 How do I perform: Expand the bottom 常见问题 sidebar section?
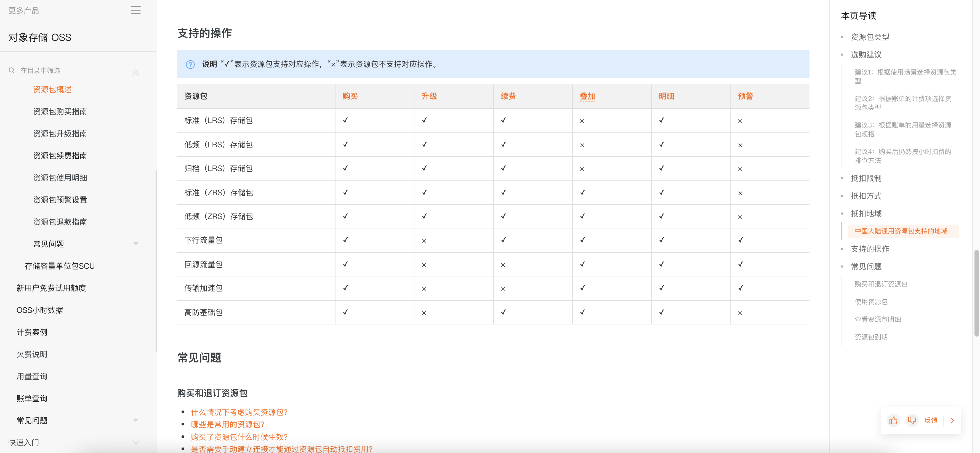[x=135, y=420]
